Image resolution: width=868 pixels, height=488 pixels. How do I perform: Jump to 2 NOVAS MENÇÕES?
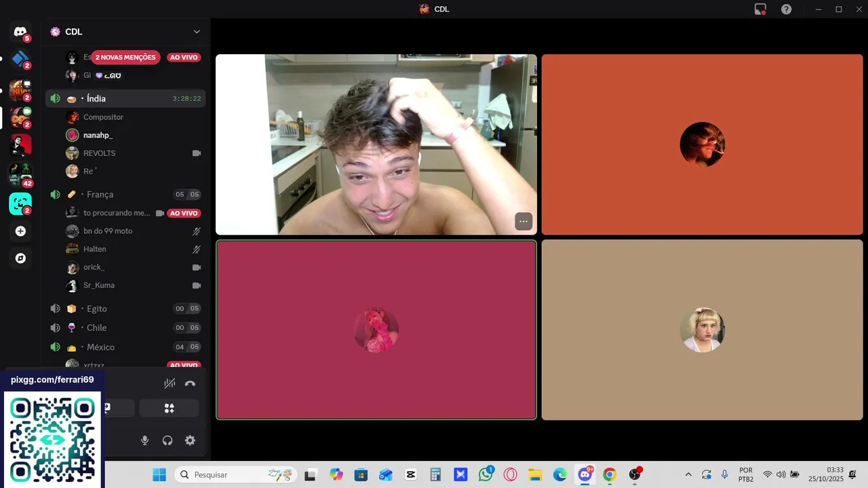pyautogui.click(x=125, y=58)
